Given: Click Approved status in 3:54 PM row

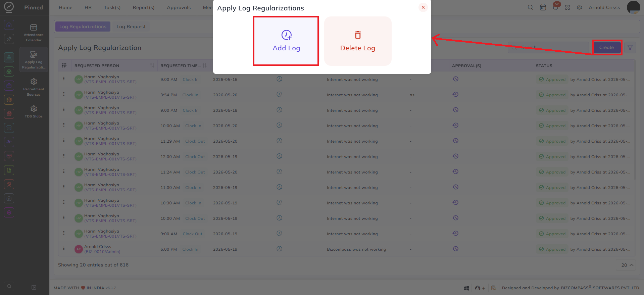Looking at the screenshot, I should (x=552, y=95).
